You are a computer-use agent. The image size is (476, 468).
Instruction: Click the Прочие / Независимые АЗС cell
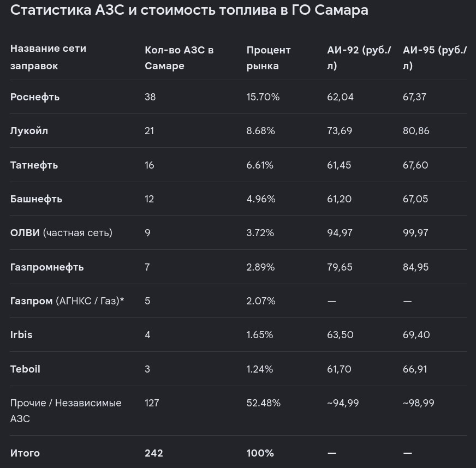66,411
